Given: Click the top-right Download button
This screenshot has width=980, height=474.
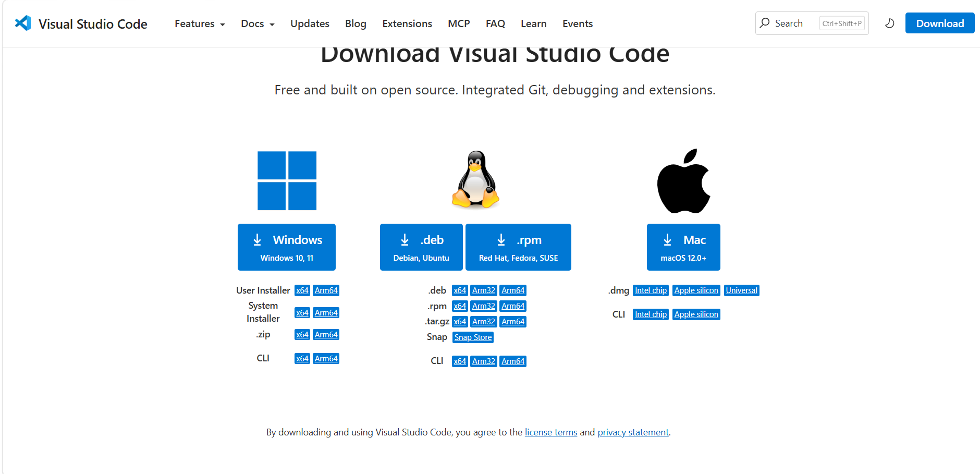Looking at the screenshot, I should click(940, 23).
